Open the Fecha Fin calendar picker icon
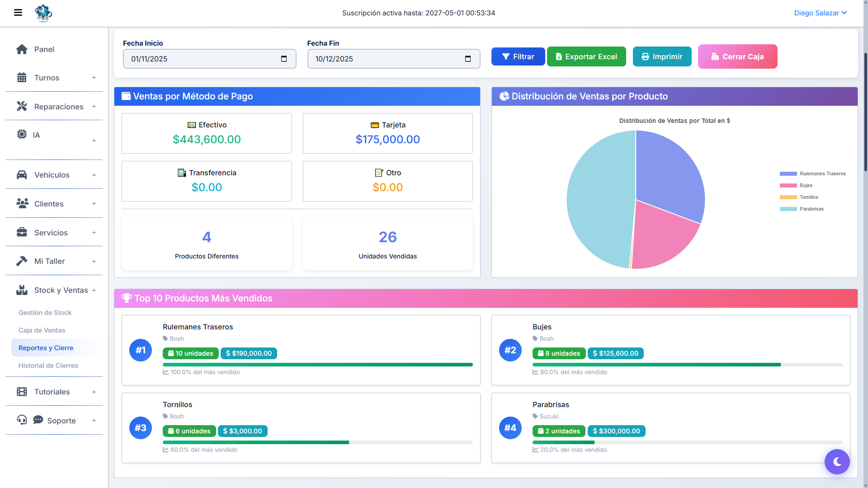The width and height of the screenshot is (868, 488). [468, 59]
